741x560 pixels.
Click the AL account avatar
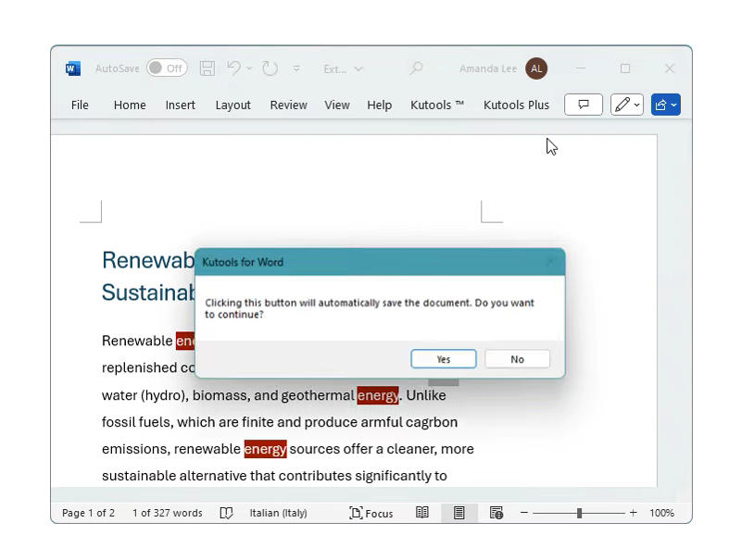pos(536,68)
